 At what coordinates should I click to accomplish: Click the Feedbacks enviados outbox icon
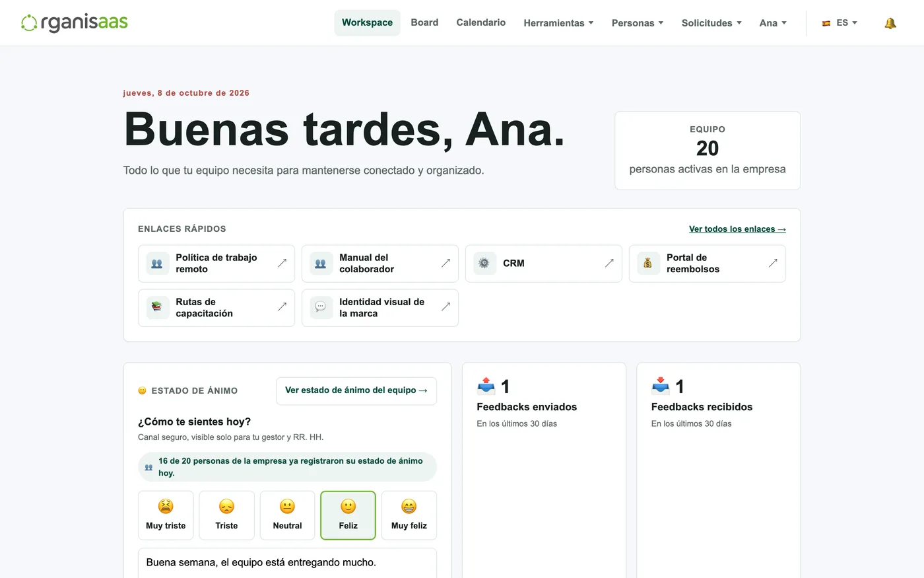[486, 385]
